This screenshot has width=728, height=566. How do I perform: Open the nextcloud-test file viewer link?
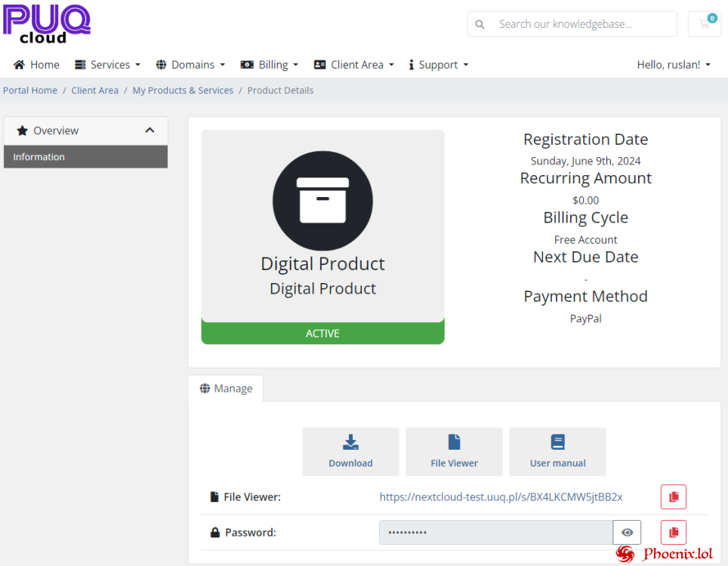point(501,497)
